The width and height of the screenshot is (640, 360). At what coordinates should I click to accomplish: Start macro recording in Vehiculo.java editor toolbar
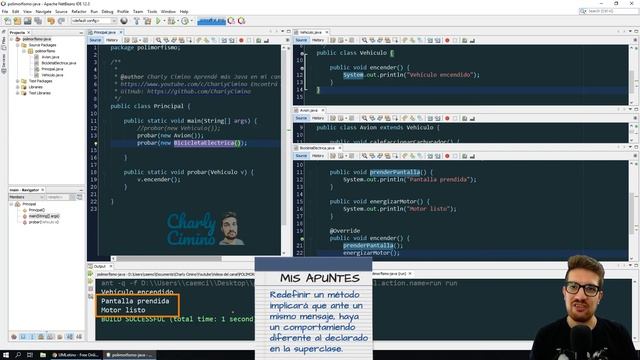click(x=447, y=40)
